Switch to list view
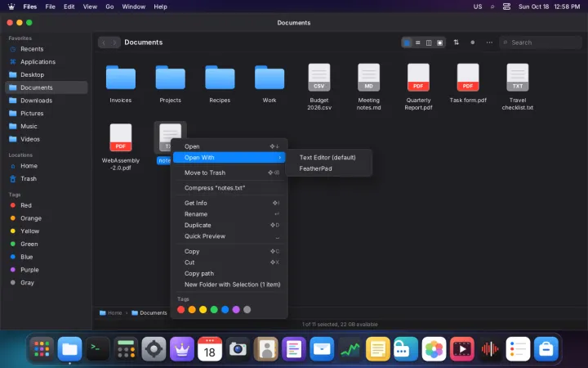This screenshot has height=368, width=588. 418,43
